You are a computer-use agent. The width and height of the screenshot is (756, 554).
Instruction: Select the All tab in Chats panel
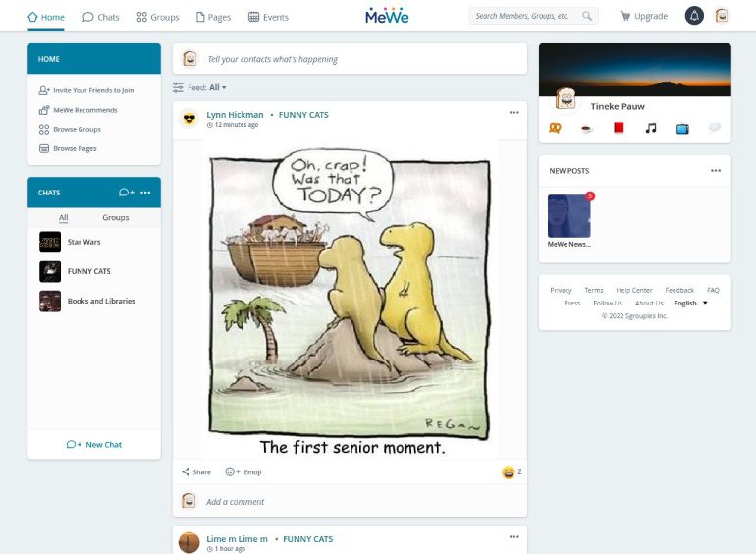click(x=63, y=217)
